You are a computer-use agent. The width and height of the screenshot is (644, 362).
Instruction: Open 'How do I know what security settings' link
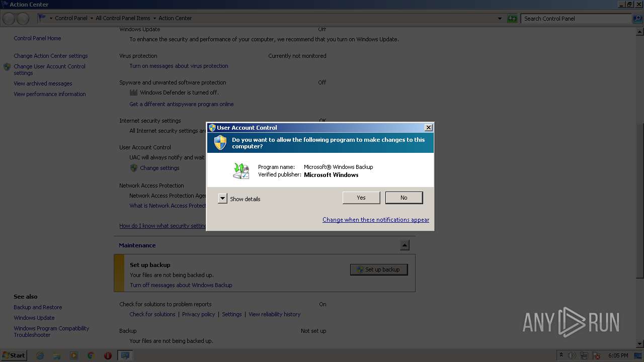tap(163, 226)
